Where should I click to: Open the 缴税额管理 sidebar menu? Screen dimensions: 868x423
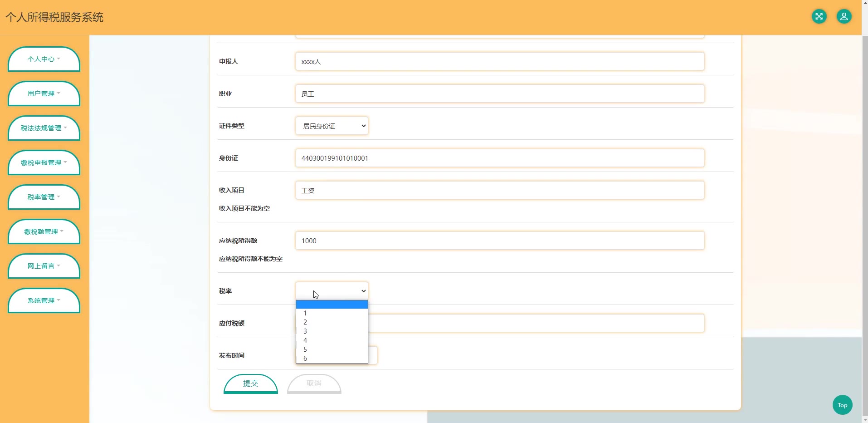(44, 231)
